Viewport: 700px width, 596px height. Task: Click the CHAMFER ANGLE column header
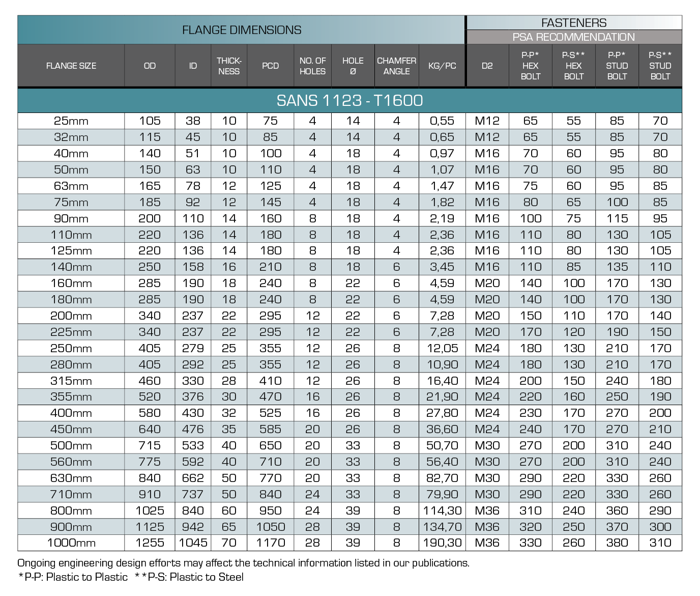click(x=396, y=66)
